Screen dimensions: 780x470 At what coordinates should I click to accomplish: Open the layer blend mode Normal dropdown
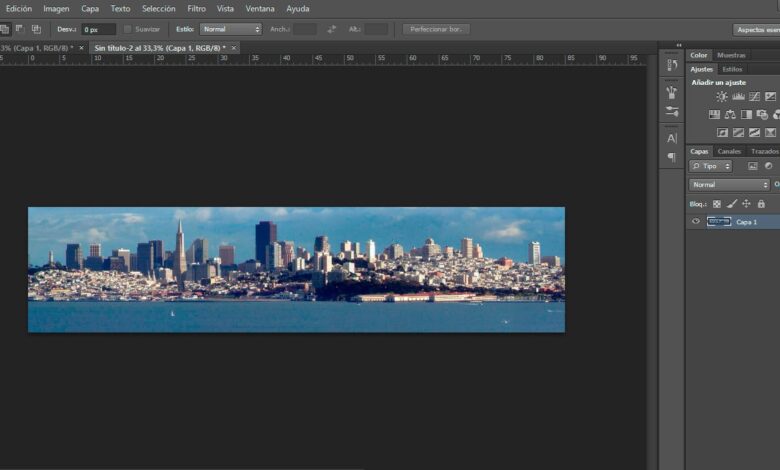pos(730,185)
